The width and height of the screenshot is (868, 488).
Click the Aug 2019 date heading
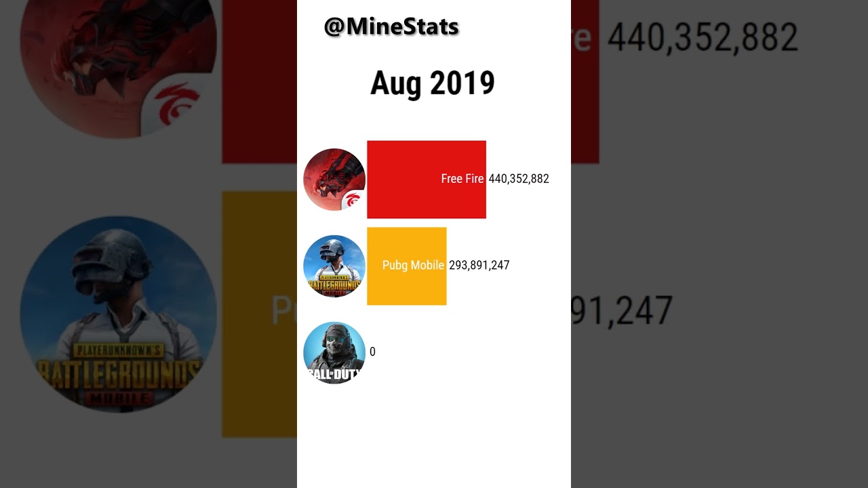pos(433,83)
